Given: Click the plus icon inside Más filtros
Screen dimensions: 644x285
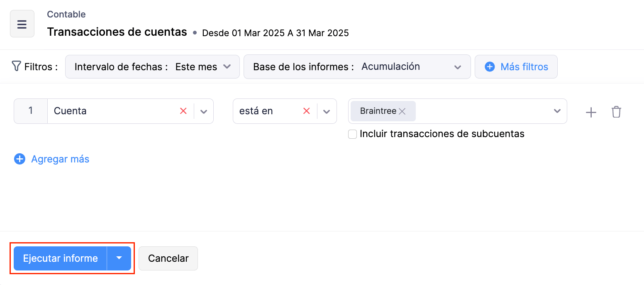Looking at the screenshot, I should click(x=490, y=66).
